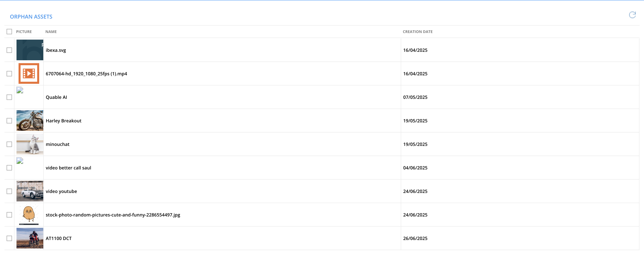Open the Harley Breakout asset name
This screenshot has height=253, width=644.
tap(63, 121)
